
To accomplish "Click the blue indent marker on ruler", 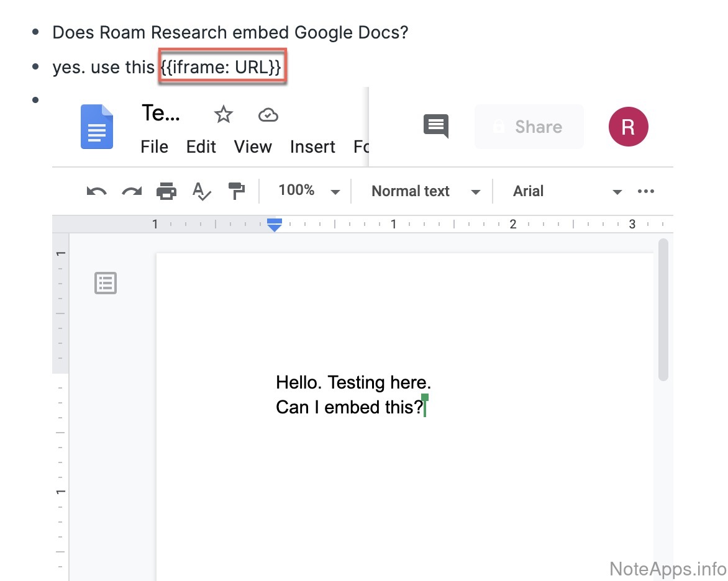I will (275, 225).
